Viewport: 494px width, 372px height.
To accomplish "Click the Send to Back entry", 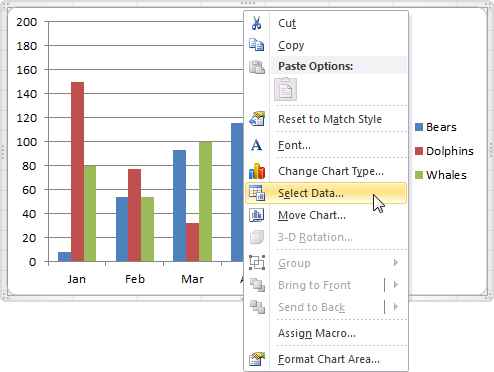I will pos(325,307).
